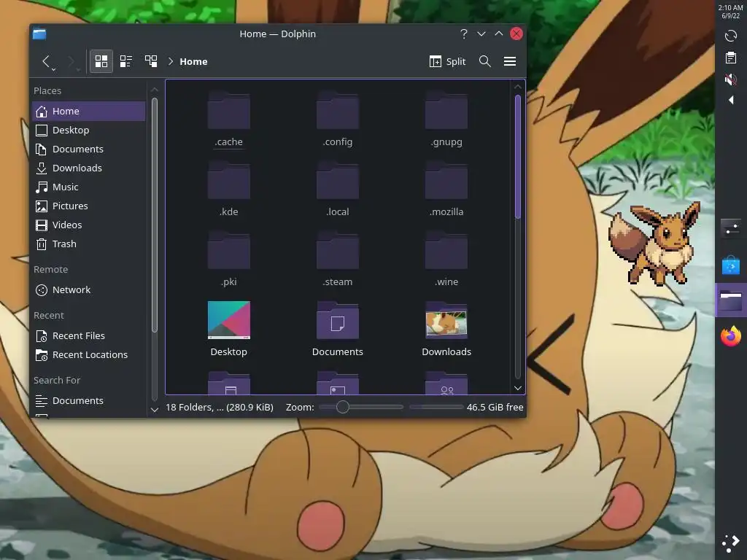
Task: Select the .steam folder icon
Action: (x=337, y=251)
